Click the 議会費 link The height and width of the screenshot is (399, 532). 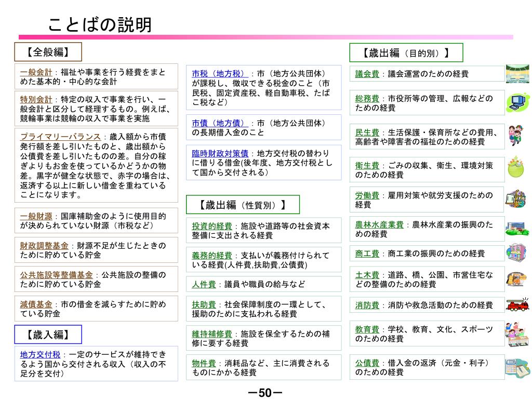pyautogui.click(x=367, y=74)
